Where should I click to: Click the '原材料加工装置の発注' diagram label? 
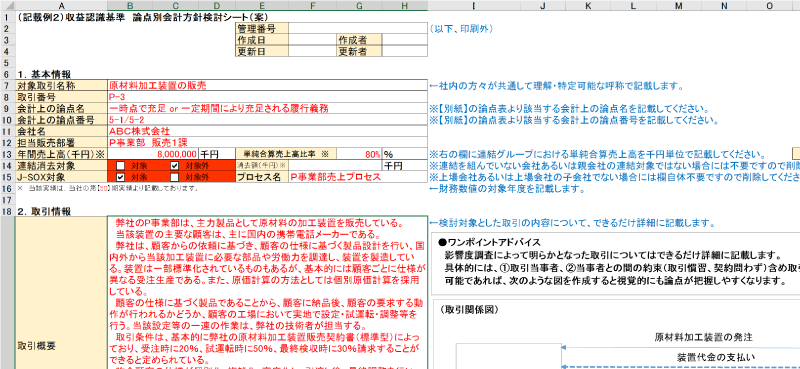pos(704,337)
